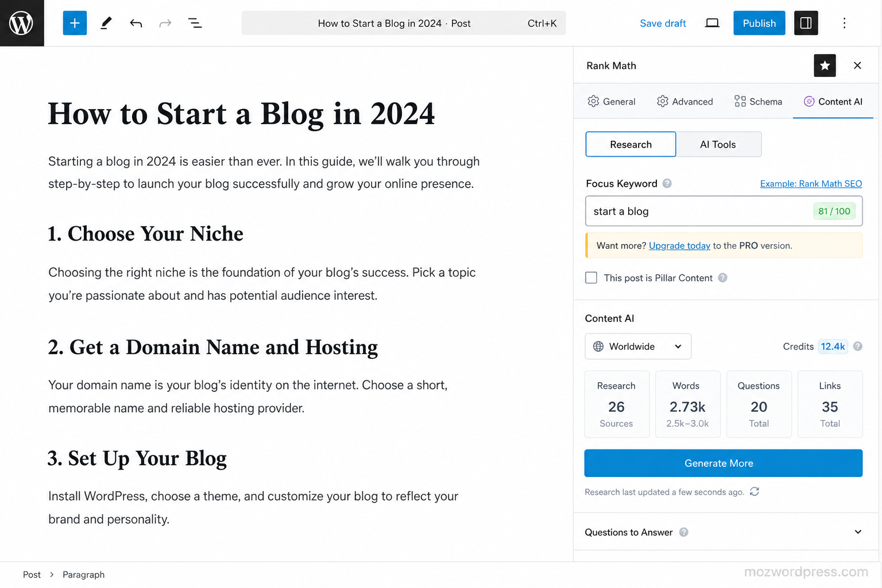The width and height of the screenshot is (882, 588).
Task: Click the Post breadcrumb
Action: pyautogui.click(x=32, y=575)
